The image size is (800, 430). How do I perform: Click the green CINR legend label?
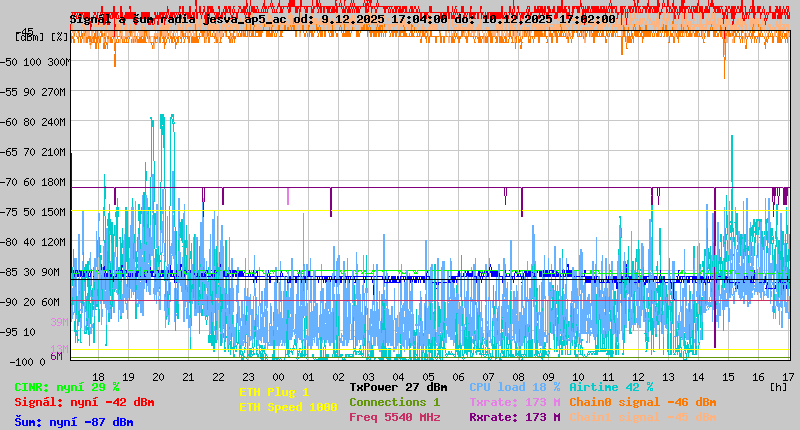pyautogui.click(x=67, y=387)
